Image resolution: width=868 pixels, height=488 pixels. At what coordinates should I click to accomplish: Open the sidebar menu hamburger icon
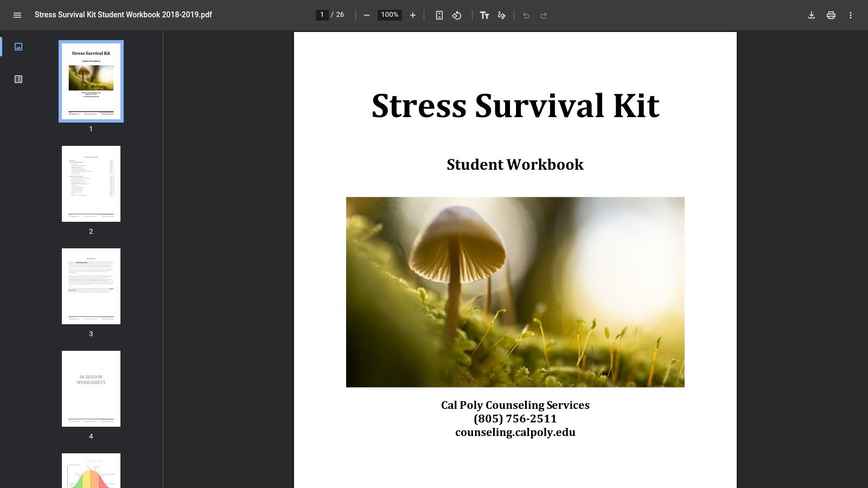(x=17, y=15)
